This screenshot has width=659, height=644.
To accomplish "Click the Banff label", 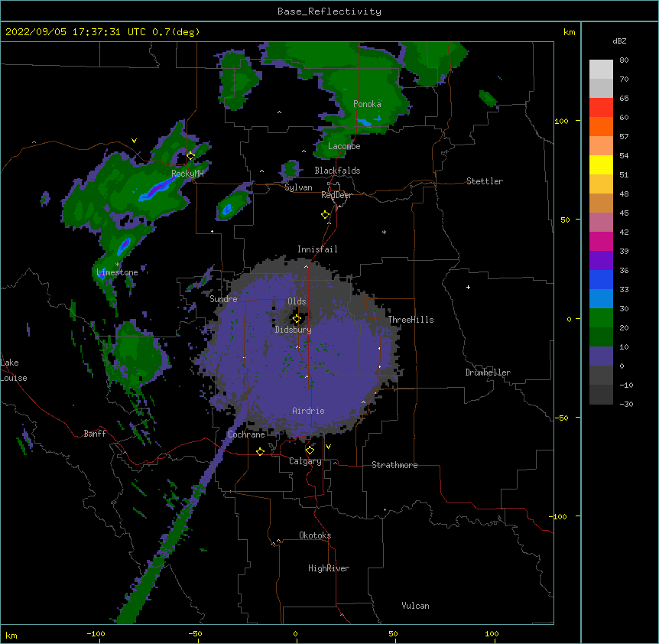I will click(95, 434).
